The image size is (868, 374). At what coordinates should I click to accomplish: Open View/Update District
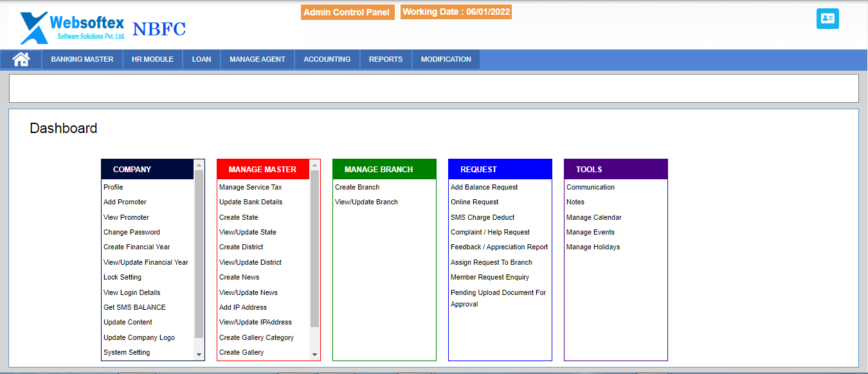point(250,262)
